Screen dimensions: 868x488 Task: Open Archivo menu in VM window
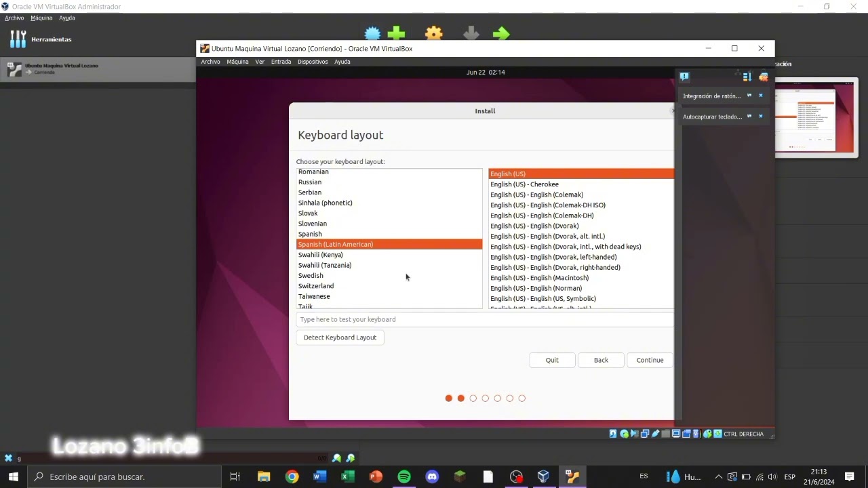[x=210, y=62]
